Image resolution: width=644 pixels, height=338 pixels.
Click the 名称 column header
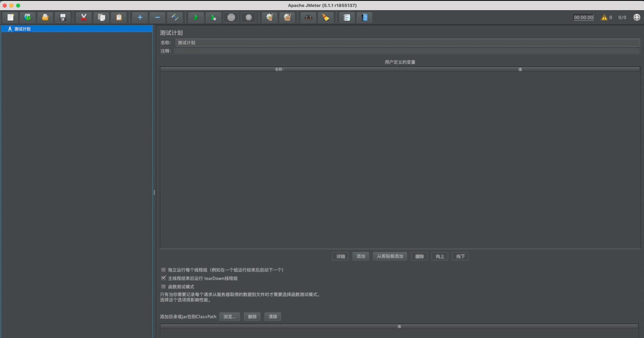(280, 69)
